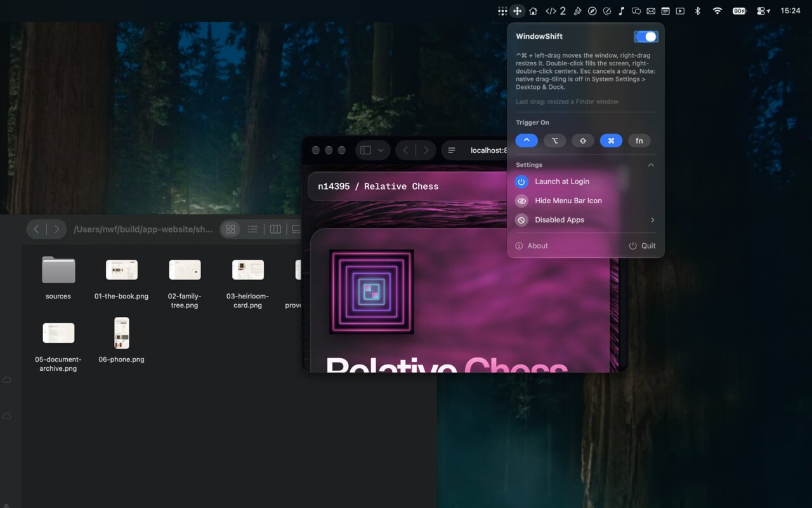The width and height of the screenshot is (812, 508).
Task: Open Control Center from menu bar
Action: [763, 11]
